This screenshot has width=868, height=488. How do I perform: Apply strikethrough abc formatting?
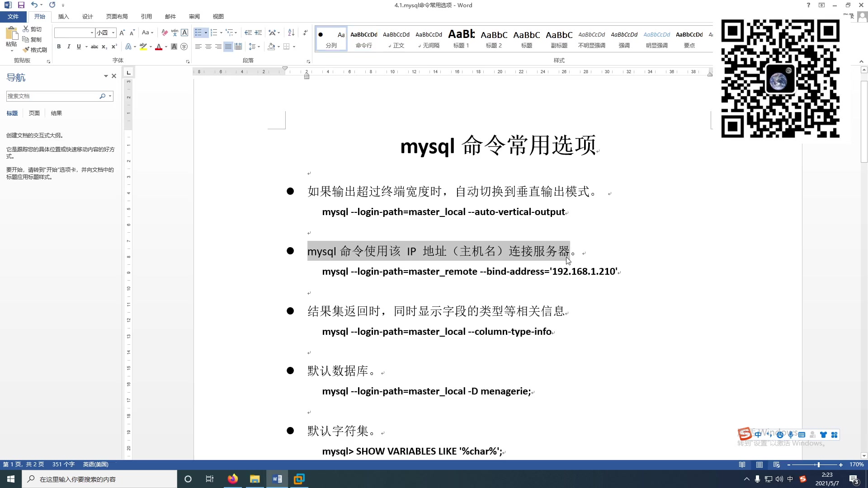tap(94, 47)
